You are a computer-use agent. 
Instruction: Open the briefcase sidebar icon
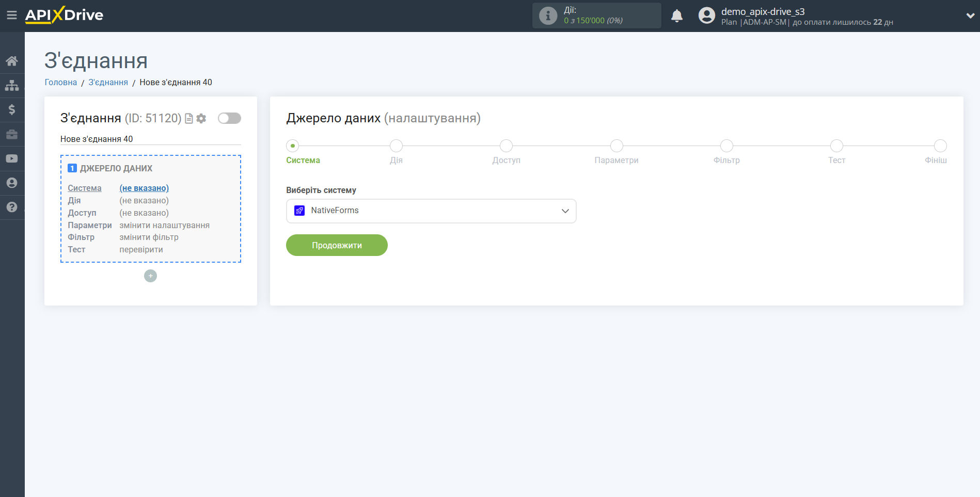12,134
